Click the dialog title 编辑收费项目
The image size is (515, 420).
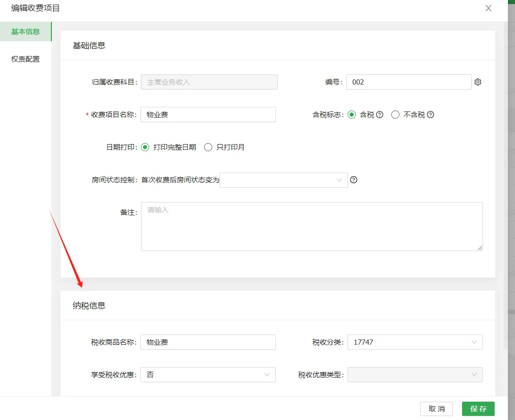point(36,8)
